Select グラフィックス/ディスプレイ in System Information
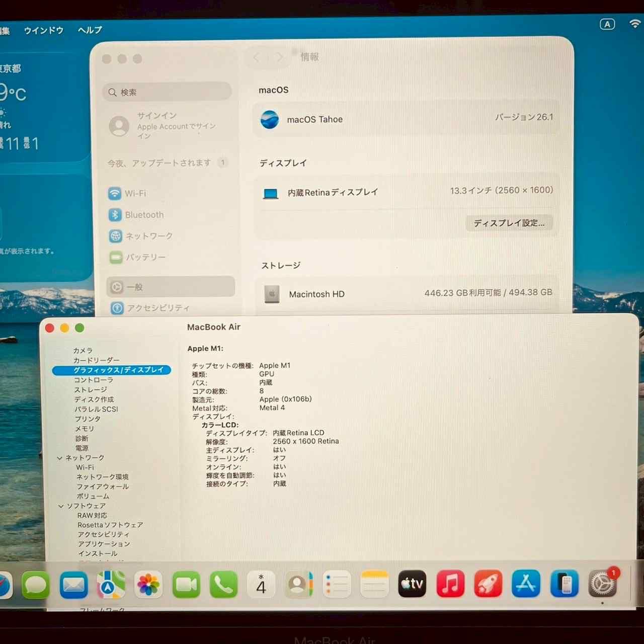Screen dimensions: 644x644 pyautogui.click(x=112, y=370)
